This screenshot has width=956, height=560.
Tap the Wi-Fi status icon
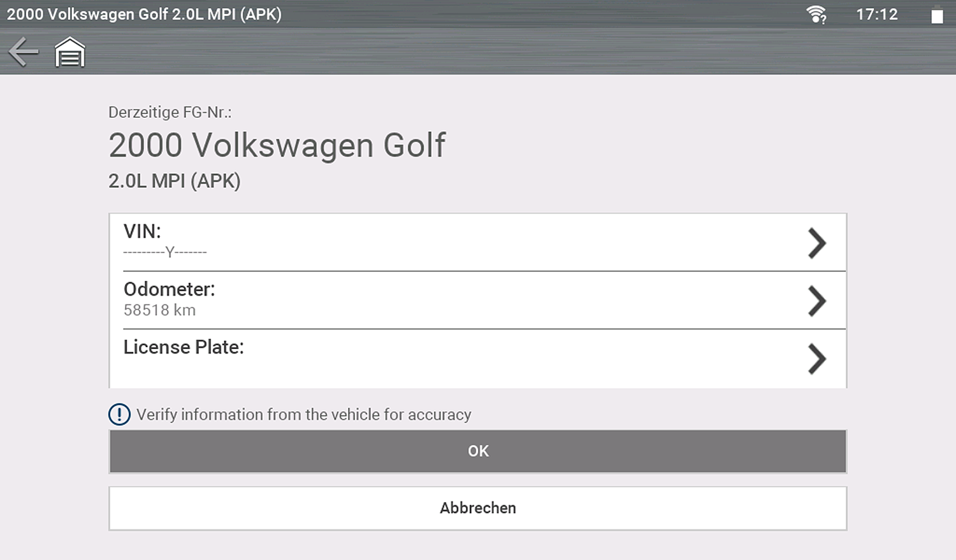[816, 14]
